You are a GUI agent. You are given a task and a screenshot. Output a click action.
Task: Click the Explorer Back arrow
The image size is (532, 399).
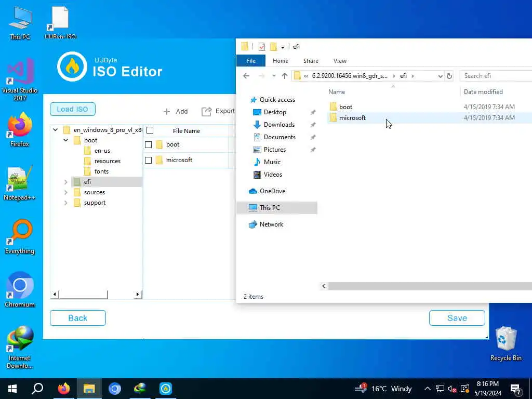tap(246, 76)
